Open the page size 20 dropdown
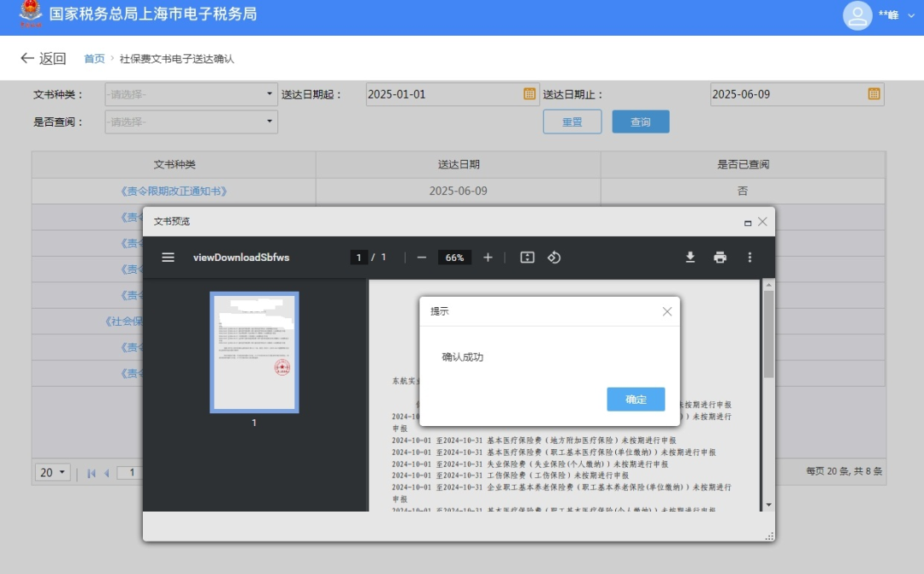The image size is (924, 574). 53,472
